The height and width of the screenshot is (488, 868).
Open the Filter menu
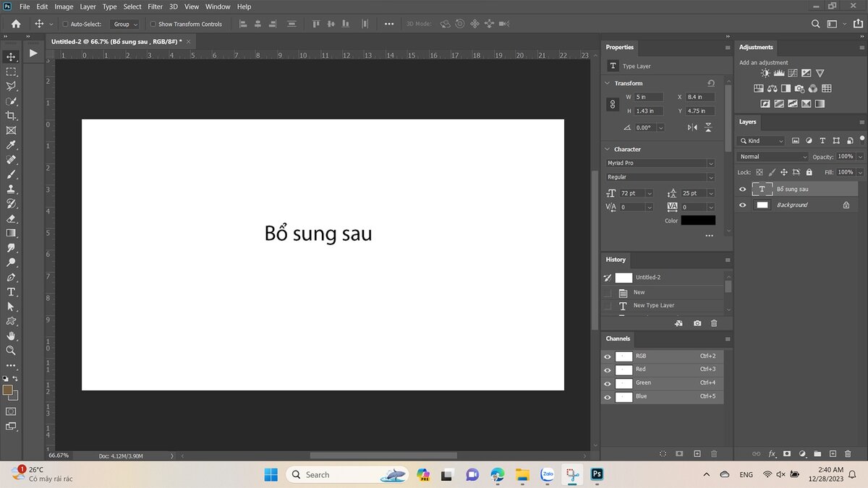(x=155, y=7)
